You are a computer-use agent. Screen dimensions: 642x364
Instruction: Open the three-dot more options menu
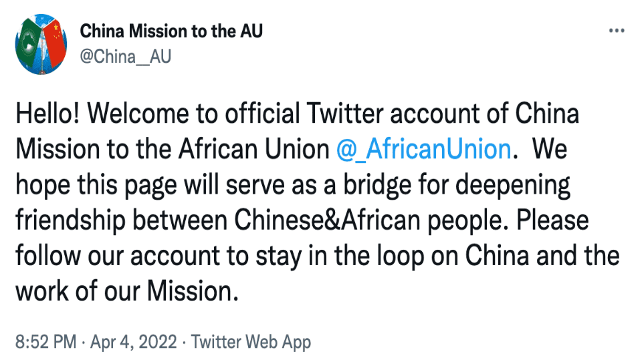coord(617,31)
